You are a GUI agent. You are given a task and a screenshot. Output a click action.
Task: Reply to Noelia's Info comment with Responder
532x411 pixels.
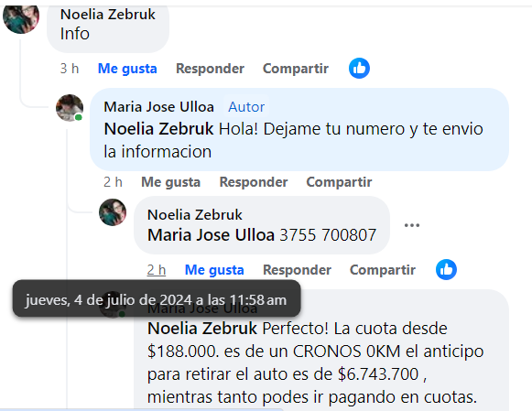210,69
